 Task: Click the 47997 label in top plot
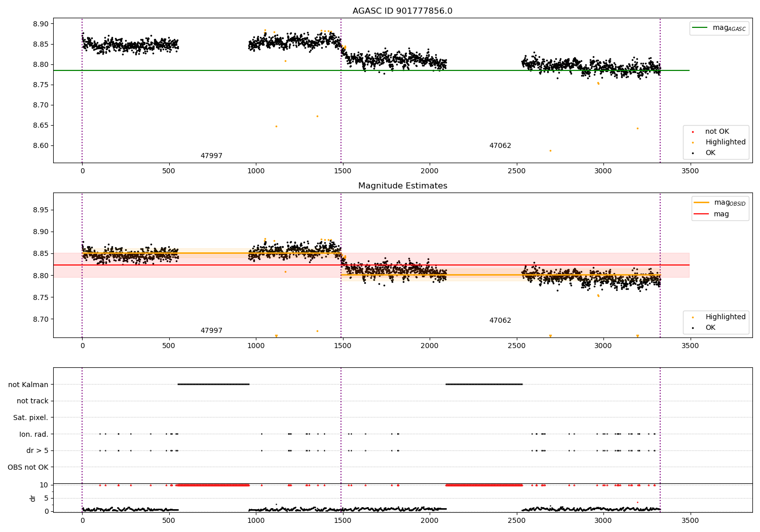pyautogui.click(x=211, y=156)
